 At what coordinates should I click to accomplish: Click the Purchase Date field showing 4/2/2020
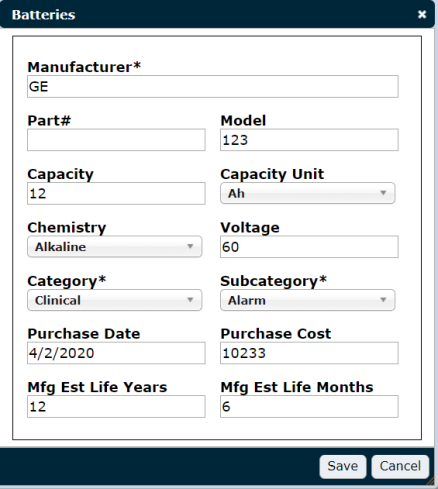116,353
